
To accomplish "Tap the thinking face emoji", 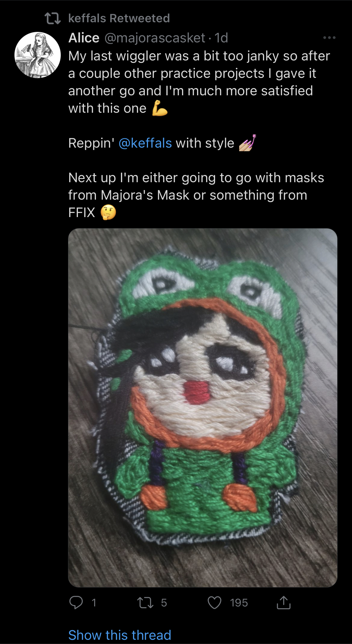I will (108, 212).
